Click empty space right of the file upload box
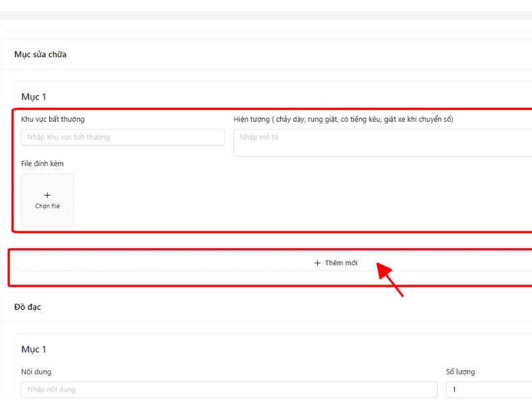The image size is (532, 399). (266, 199)
